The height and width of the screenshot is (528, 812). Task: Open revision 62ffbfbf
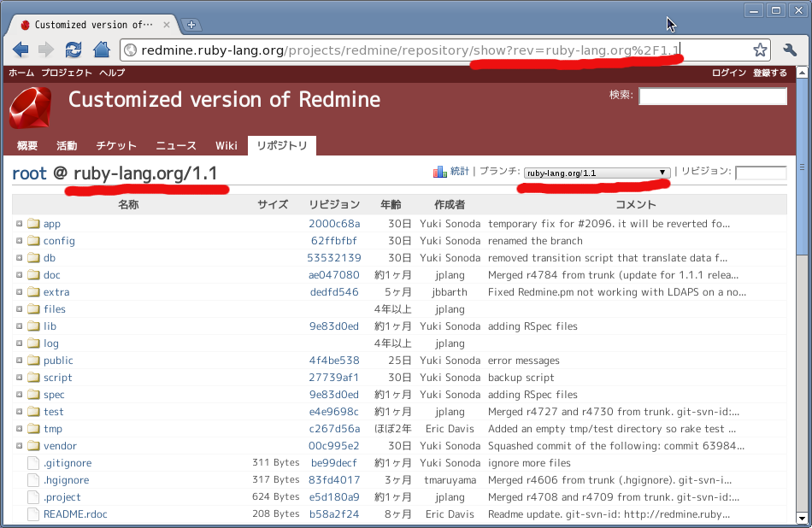coord(334,241)
